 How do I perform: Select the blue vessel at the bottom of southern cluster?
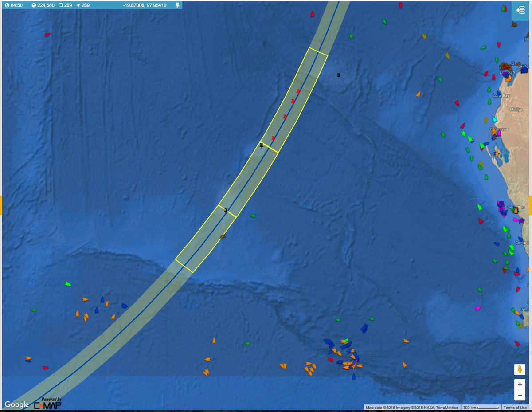[x=353, y=377]
